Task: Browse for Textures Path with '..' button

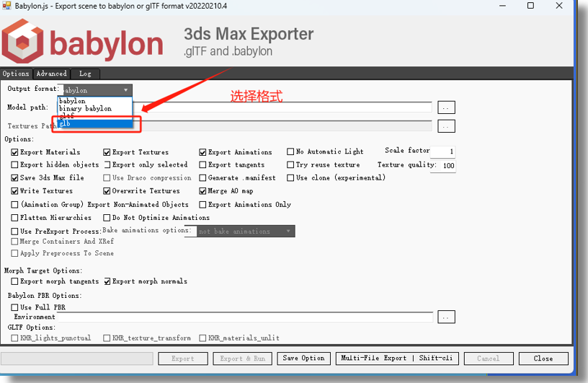Action: pos(446,126)
